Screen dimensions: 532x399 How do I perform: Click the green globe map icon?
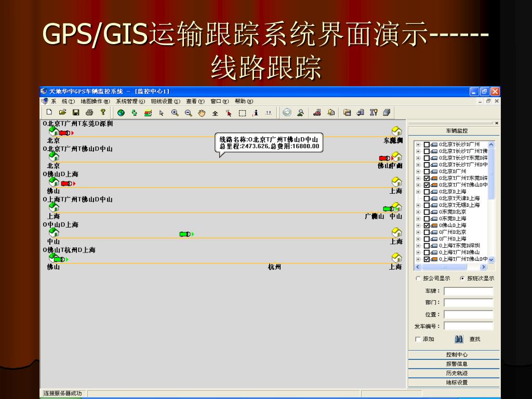(121, 113)
